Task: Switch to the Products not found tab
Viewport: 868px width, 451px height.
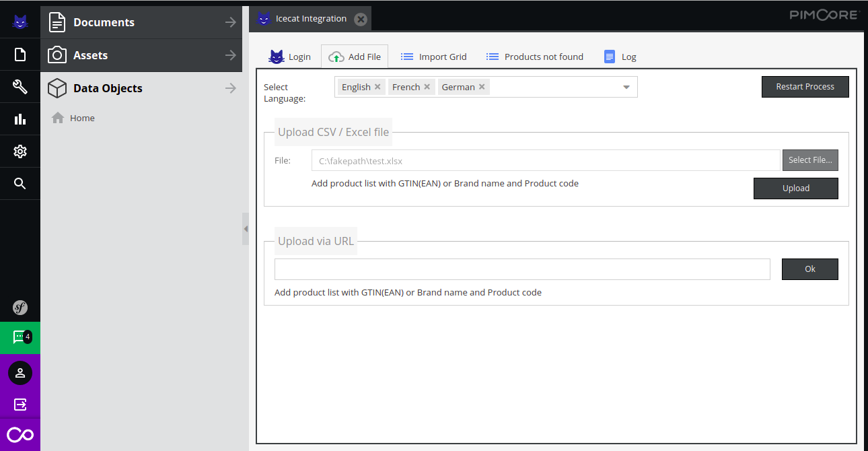Action: tap(535, 57)
